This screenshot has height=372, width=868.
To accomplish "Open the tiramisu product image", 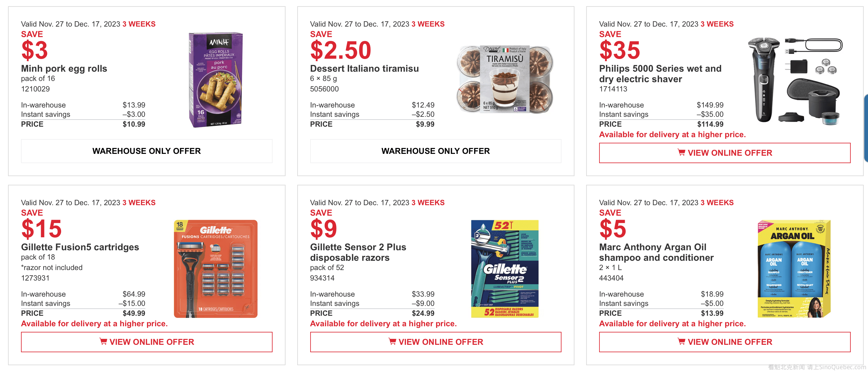I will 504,79.
